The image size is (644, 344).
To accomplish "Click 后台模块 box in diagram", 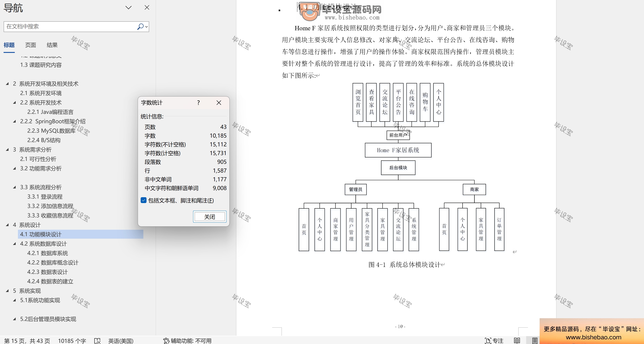I will (x=398, y=168).
